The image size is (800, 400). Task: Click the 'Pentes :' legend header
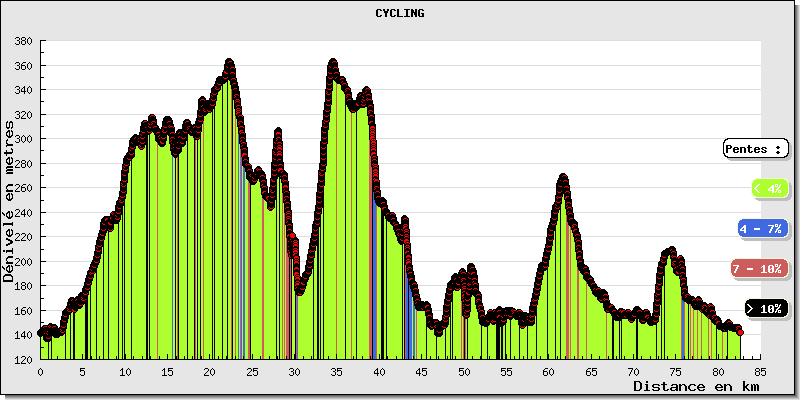[754, 148]
